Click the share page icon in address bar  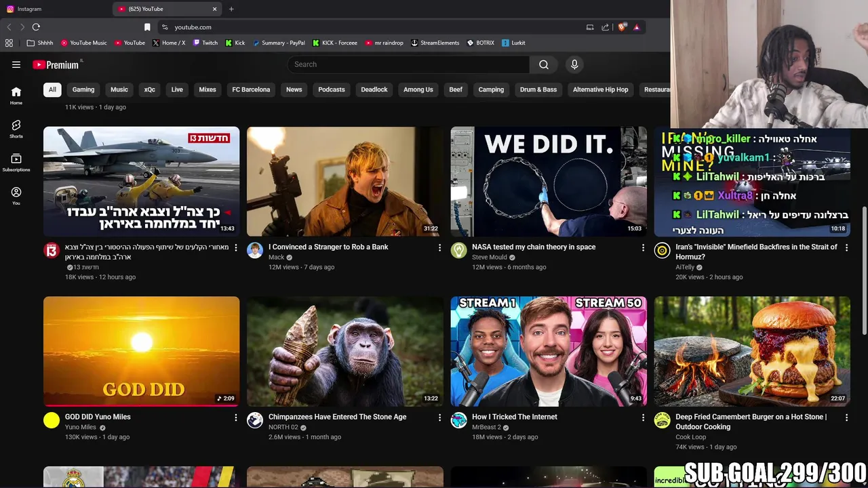point(605,27)
